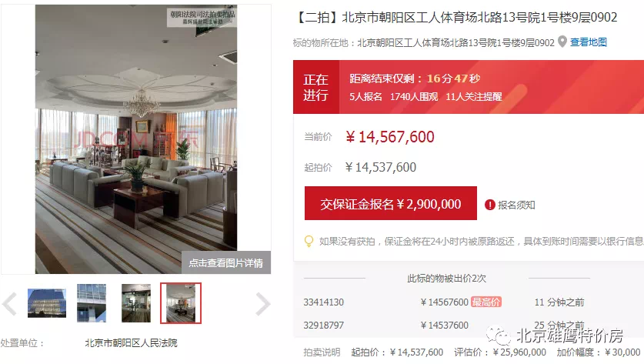The image size is (644, 364).
Task: Select the second glass facade thumbnail
Action: point(92,302)
